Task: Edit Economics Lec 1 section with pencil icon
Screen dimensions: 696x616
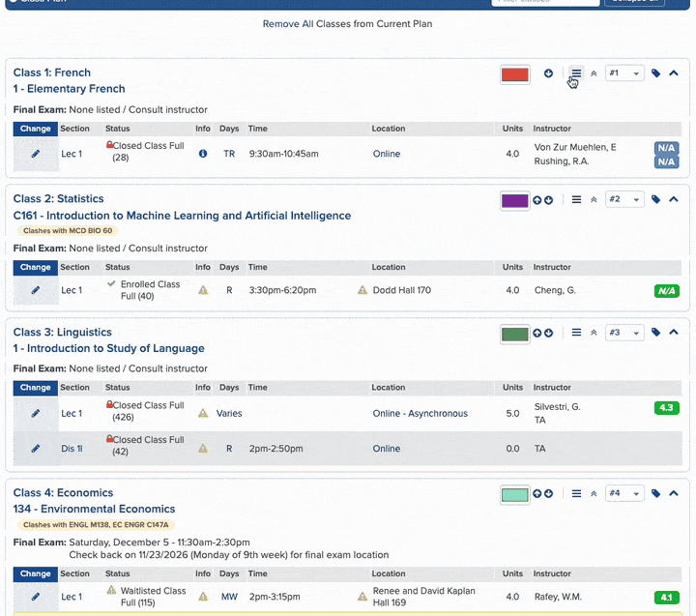Action: point(36,597)
